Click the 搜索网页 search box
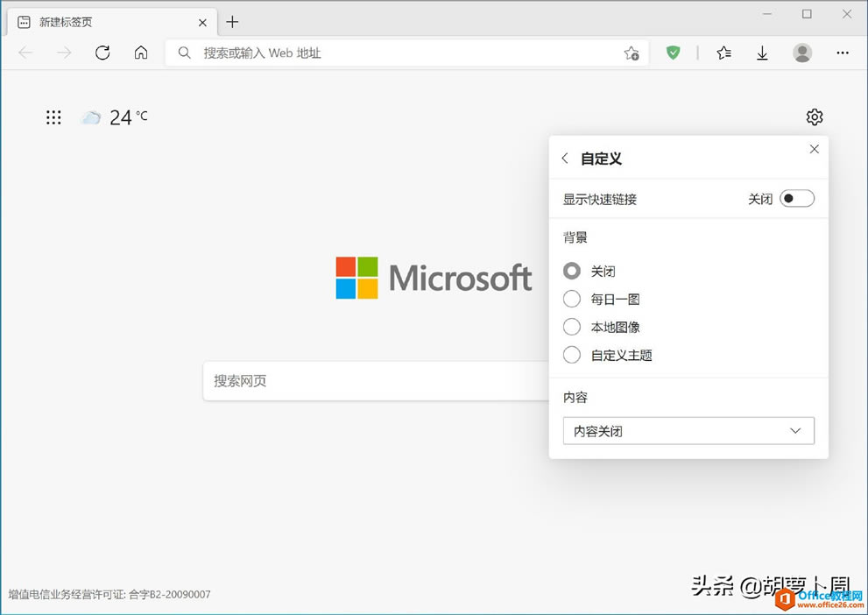 (377, 381)
